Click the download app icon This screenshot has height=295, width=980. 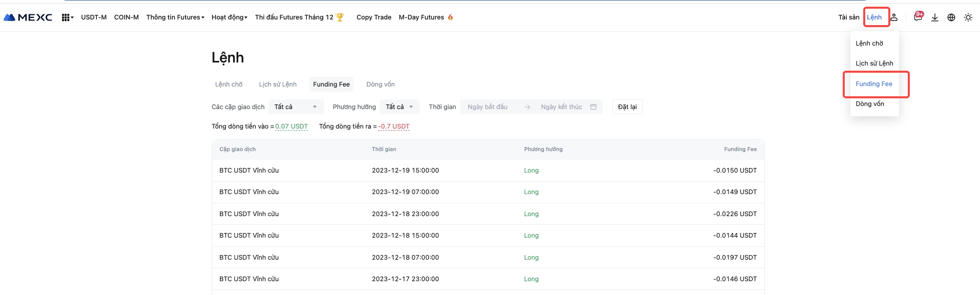(x=935, y=17)
